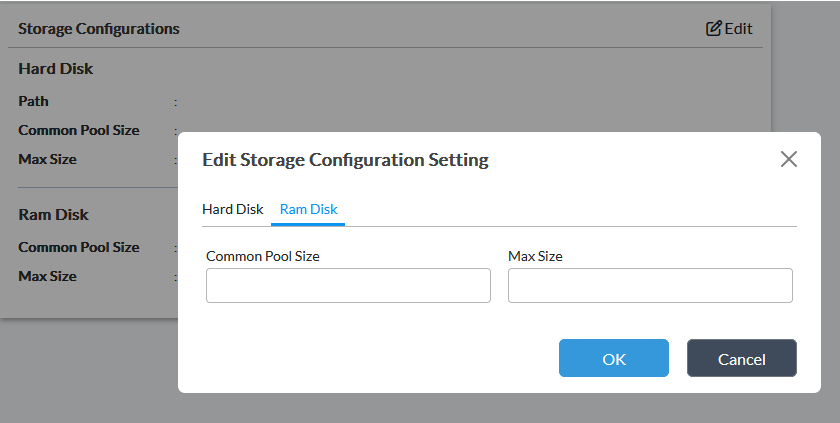Click Common Pool Size label under Ram Disk section
Viewport: 840px width, 423px height.
pyautogui.click(x=79, y=247)
